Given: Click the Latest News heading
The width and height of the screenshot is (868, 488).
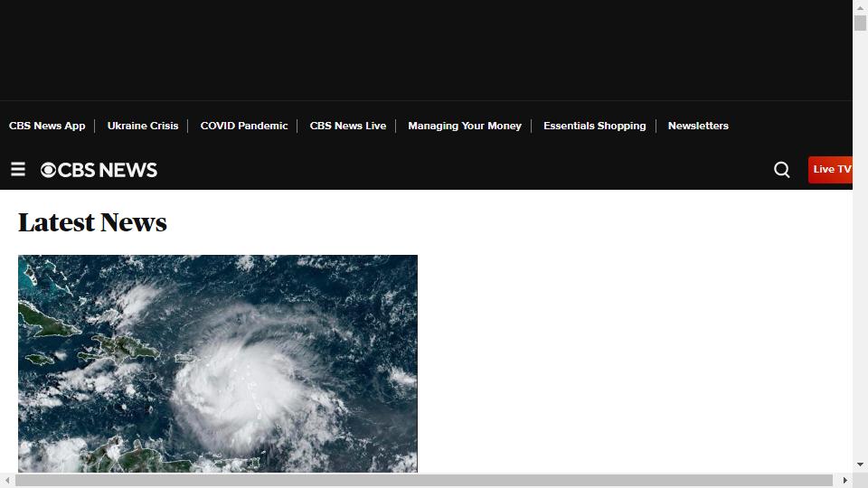Looking at the screenshot, I should [92, 222].
